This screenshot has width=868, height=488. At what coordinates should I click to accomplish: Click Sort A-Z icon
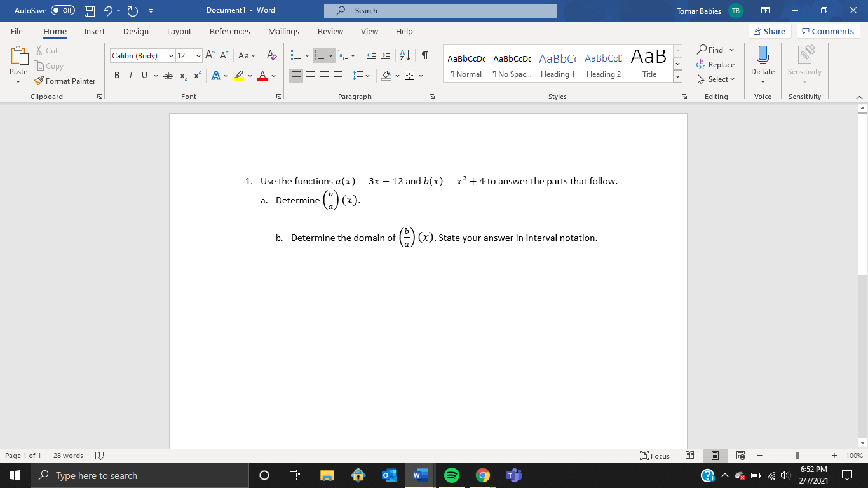(405, 56)
